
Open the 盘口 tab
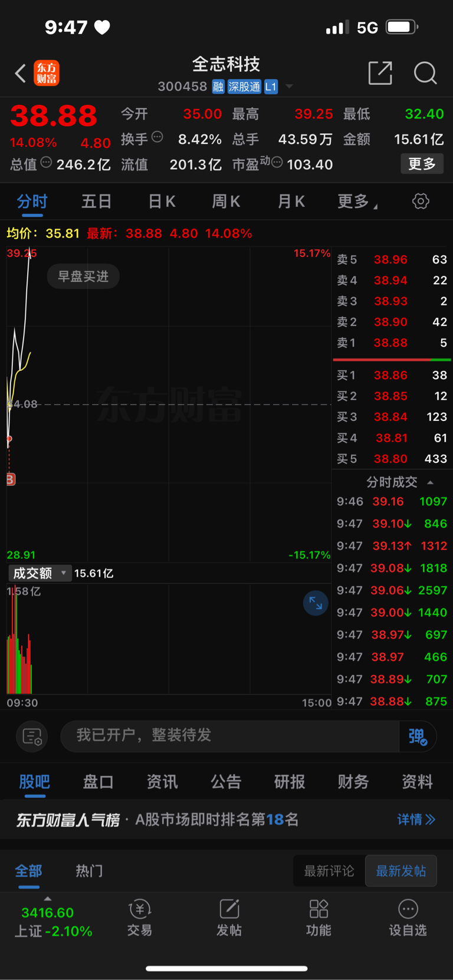(x=98, y=782)
